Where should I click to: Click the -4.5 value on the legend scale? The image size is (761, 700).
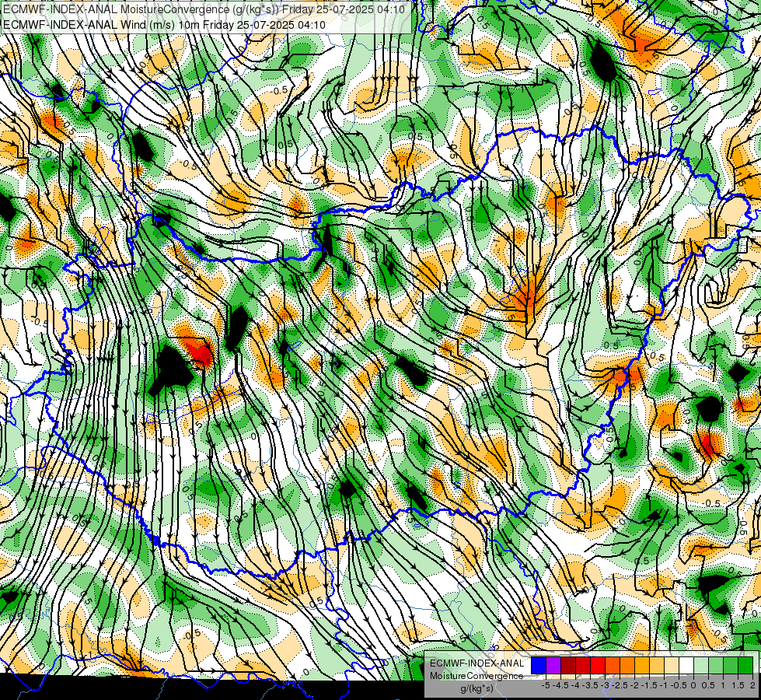pos(560,685)
